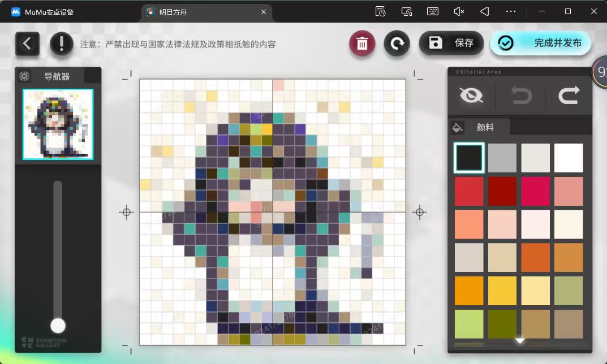Click the navigator compass wheel icon
The image size is (607, 364).
pyautogui.click(x=24, y=76)
